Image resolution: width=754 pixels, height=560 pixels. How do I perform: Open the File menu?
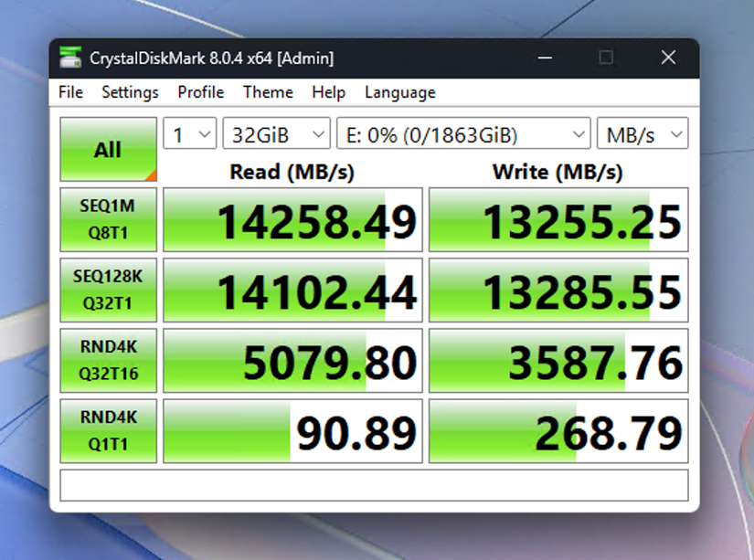coord(69,92)
